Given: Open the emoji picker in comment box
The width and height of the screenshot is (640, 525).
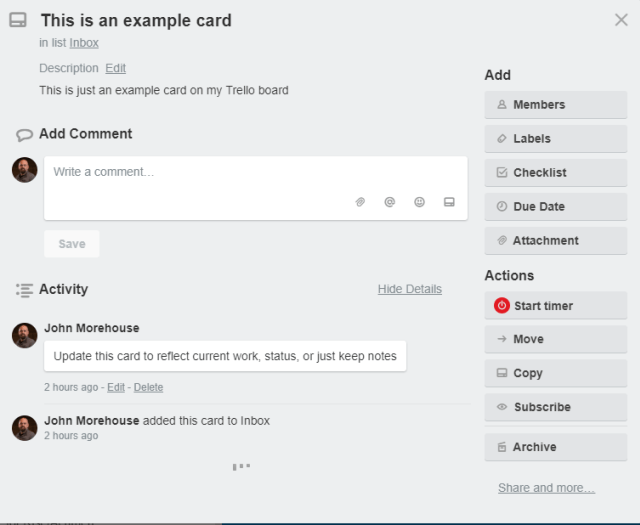Looking at the screenshot, I should point(420,202).
